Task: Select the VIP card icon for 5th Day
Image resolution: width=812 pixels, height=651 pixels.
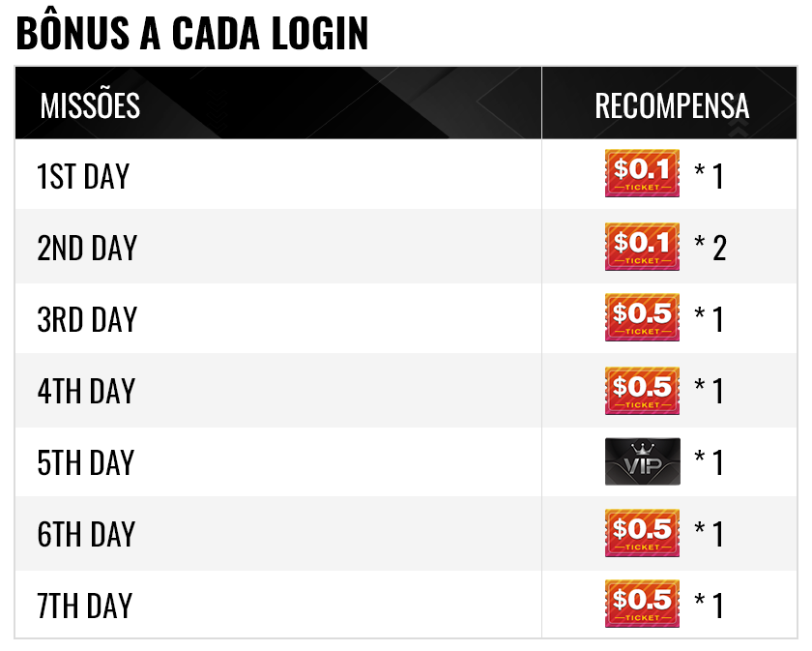Action: point(643,461)
